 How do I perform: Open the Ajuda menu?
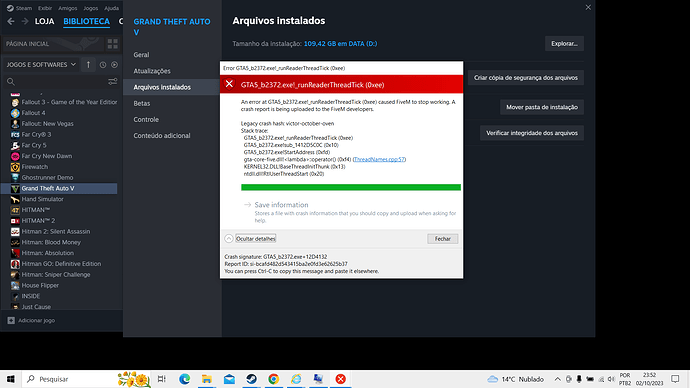pyautogui.click(x=111, y=8)
